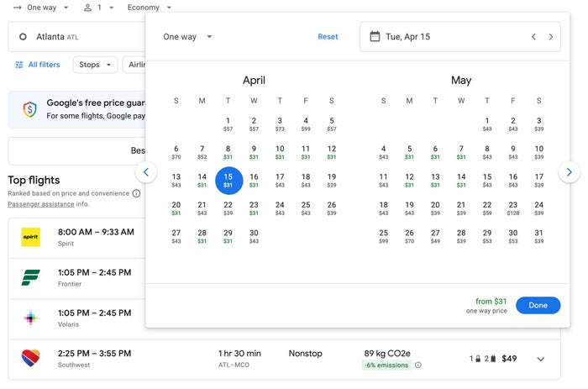Click the Frontier airline logo
The width and height of the screenshot is (588, 389).
click(x=31, y=277)
